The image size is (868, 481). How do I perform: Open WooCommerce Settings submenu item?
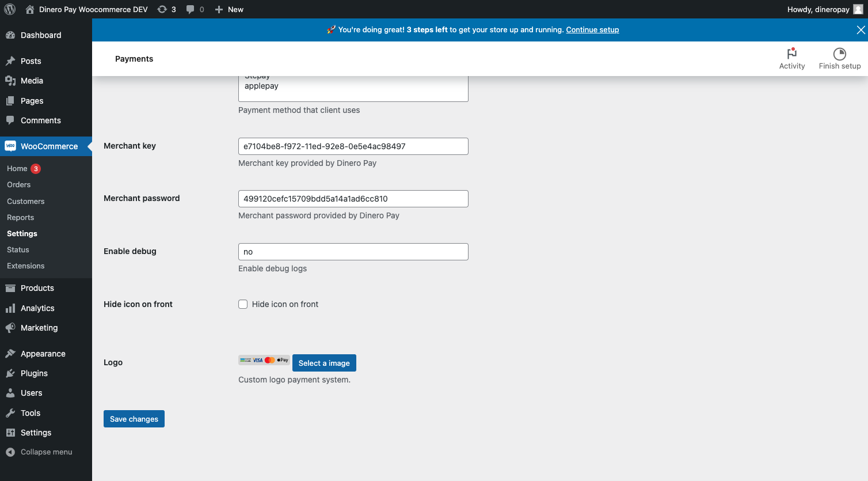point(22,233)
